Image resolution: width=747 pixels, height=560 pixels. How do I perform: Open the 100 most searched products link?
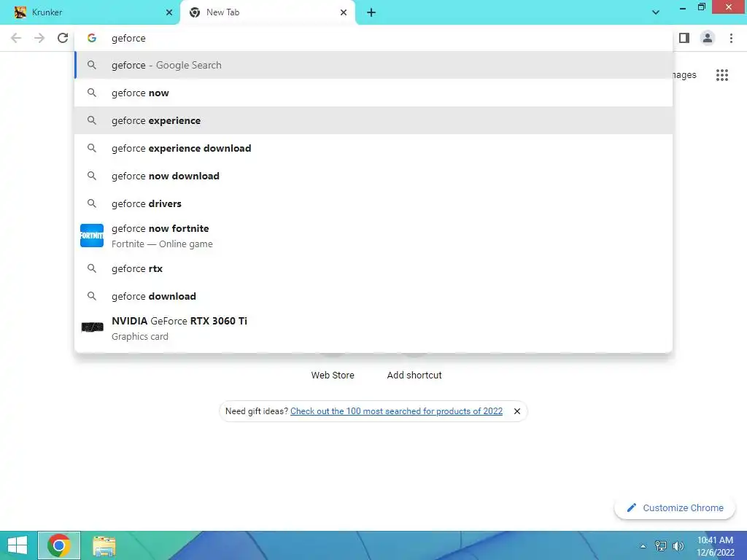(x=396, y=411)
